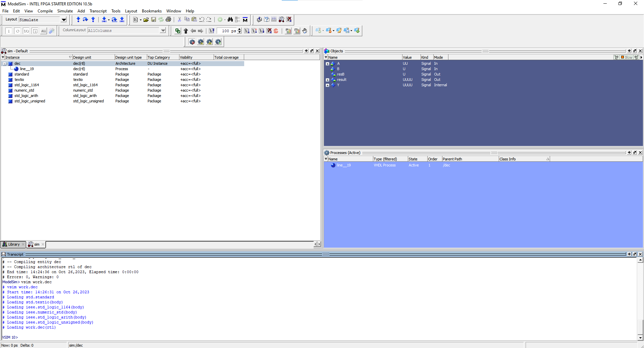Click the Value column header in Objects
Image resolution: width=644 pixels, height=348 pixels.
[411, 57]
